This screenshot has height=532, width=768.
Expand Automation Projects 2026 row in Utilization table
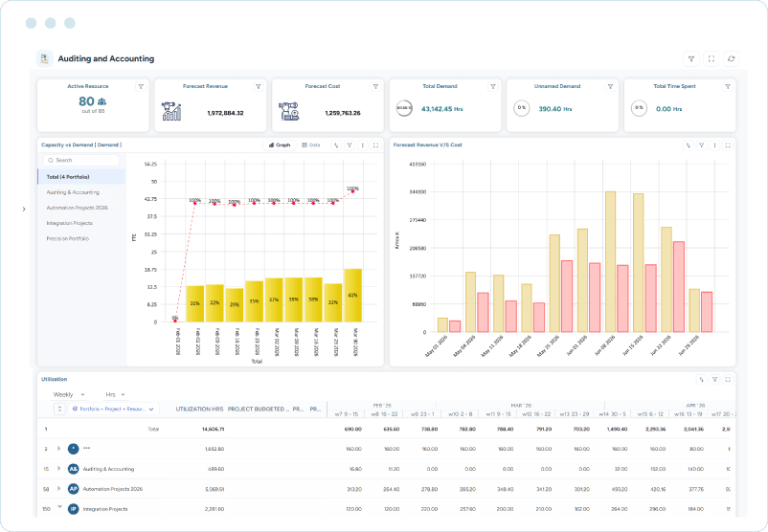pos(58,488)
